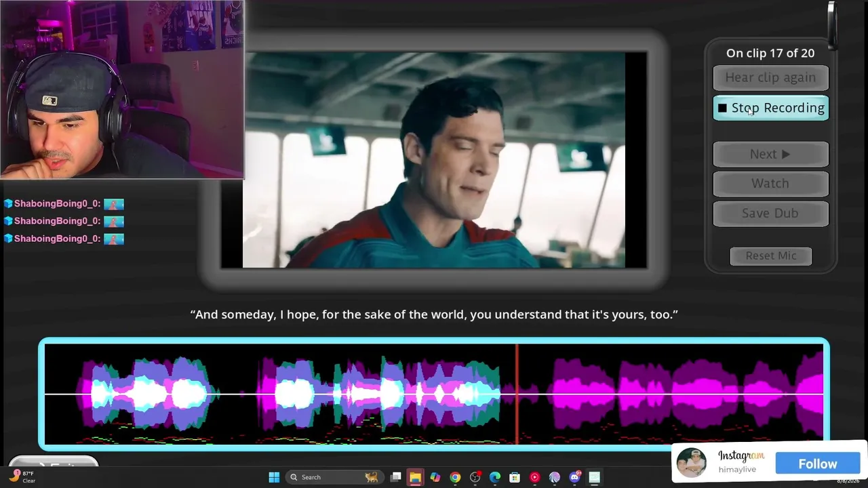Open the purple striped sphere taskbar app
868x488 pixels.
click(x=555, y=477)
